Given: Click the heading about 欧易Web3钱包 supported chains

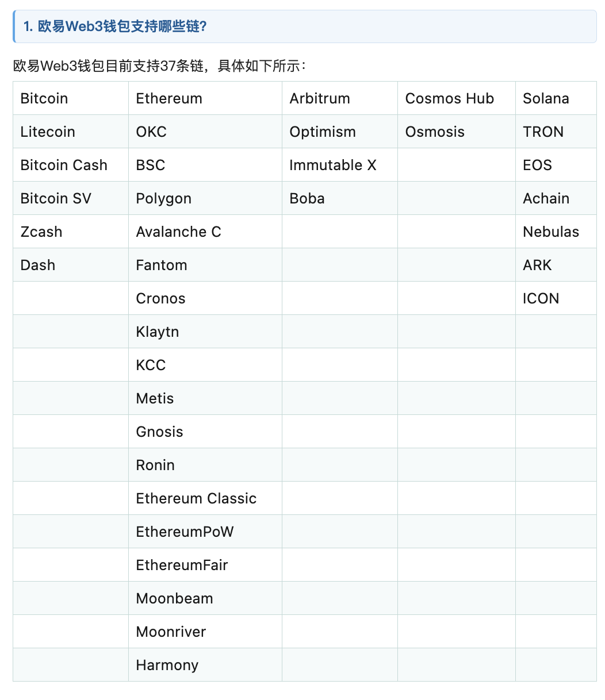Looking at the screenshot, I should (x=115, y=26).
